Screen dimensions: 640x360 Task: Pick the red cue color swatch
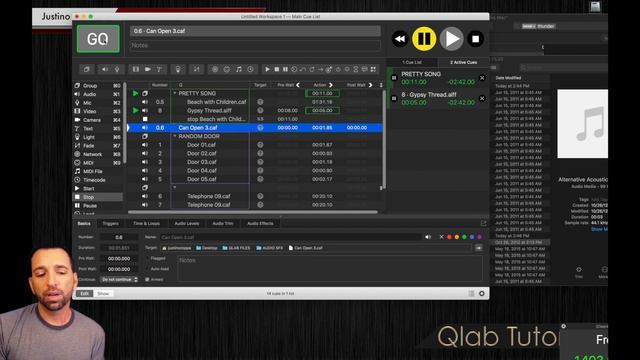[x=449, y=237]
